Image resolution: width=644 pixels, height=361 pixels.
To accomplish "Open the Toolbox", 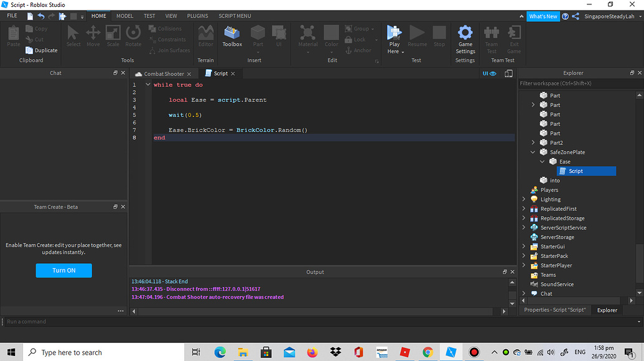I will (231, 36).
